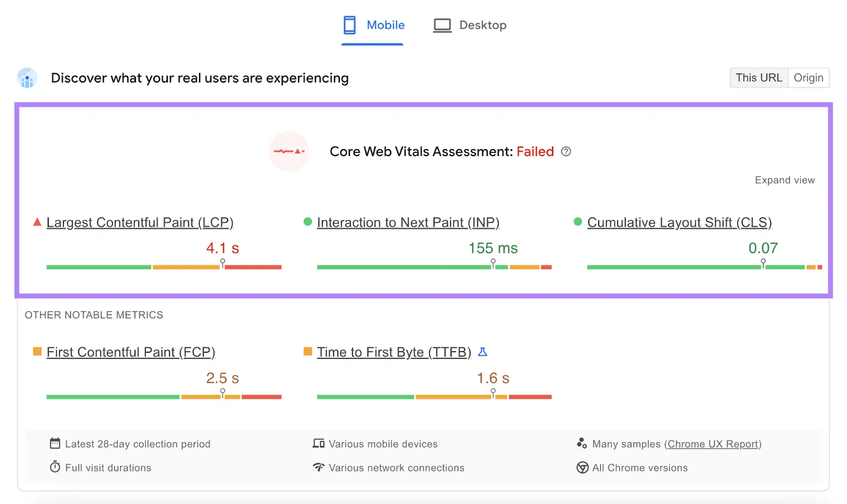Viewport: 847px width, 504px height.
Task: Click the Core Web Vitals heartbeat logo
Action: pos(289,152)
